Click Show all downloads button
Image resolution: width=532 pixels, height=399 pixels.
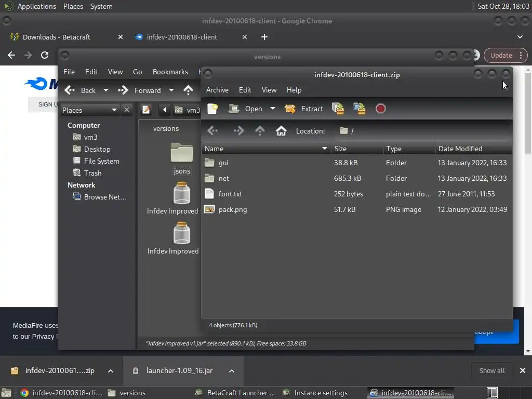pos(491,371)
